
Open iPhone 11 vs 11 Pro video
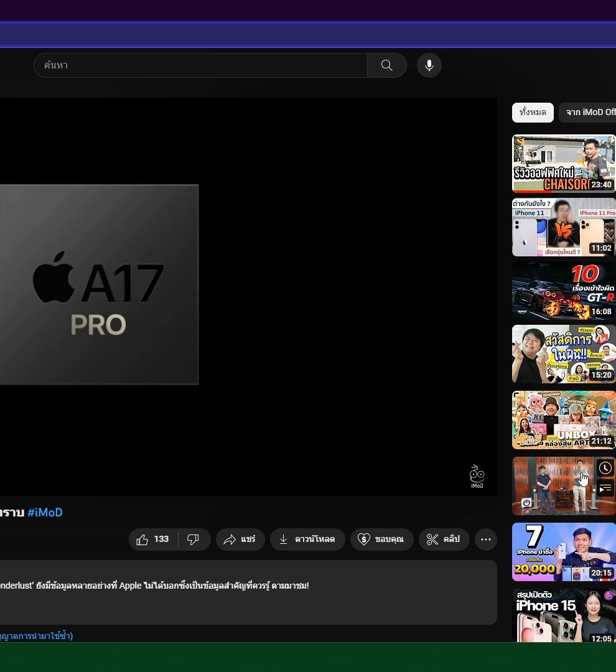click(564, 227)
